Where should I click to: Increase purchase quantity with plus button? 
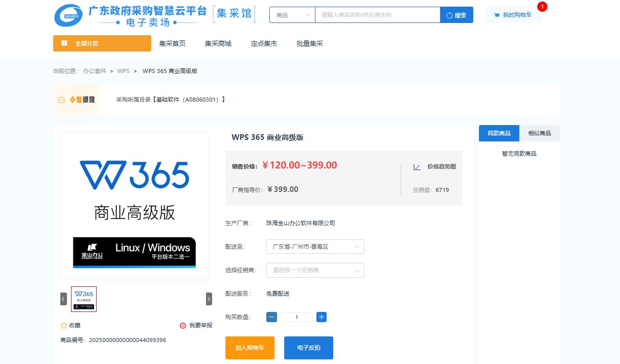[322, 317]
